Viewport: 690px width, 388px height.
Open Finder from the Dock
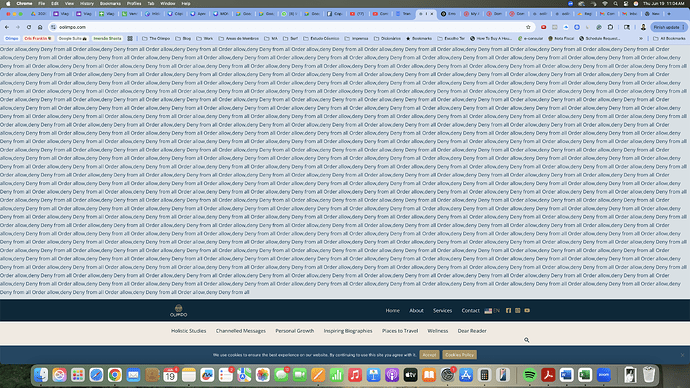point(41,375)
